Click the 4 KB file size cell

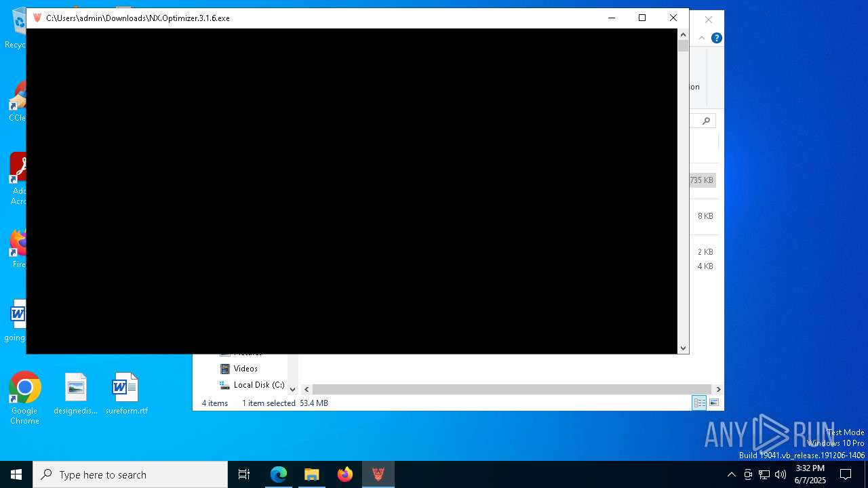click(705, 266)
